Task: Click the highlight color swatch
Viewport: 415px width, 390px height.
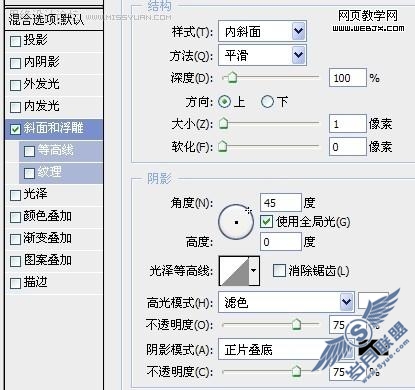Action: pyautogui.click(x=373, y=301)
